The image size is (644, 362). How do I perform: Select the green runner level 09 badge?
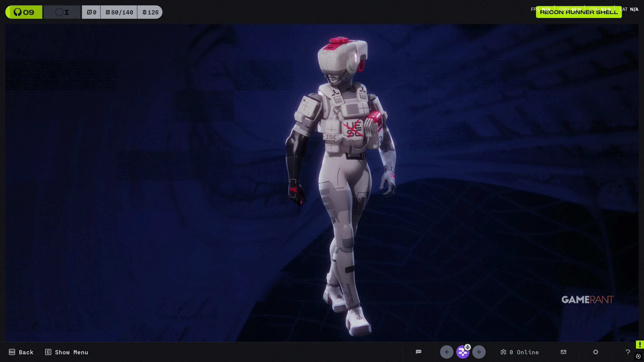pos(24,12)
